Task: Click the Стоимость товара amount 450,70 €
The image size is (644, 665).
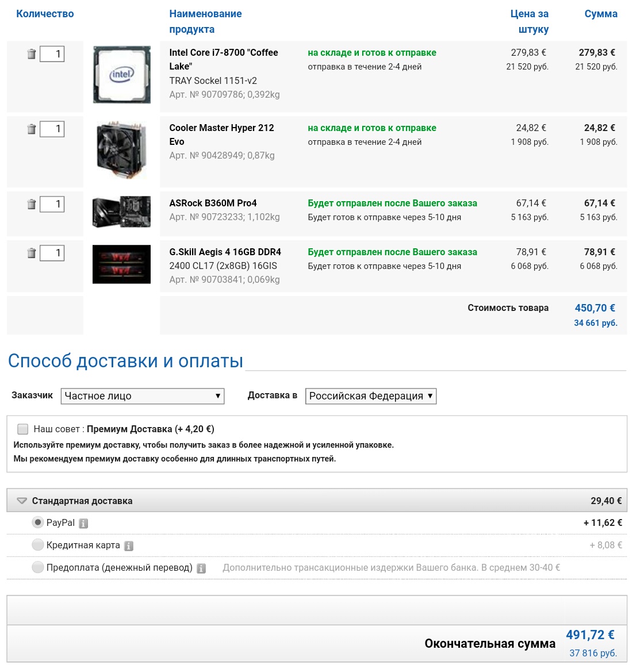Action: [x=595, y=308]
